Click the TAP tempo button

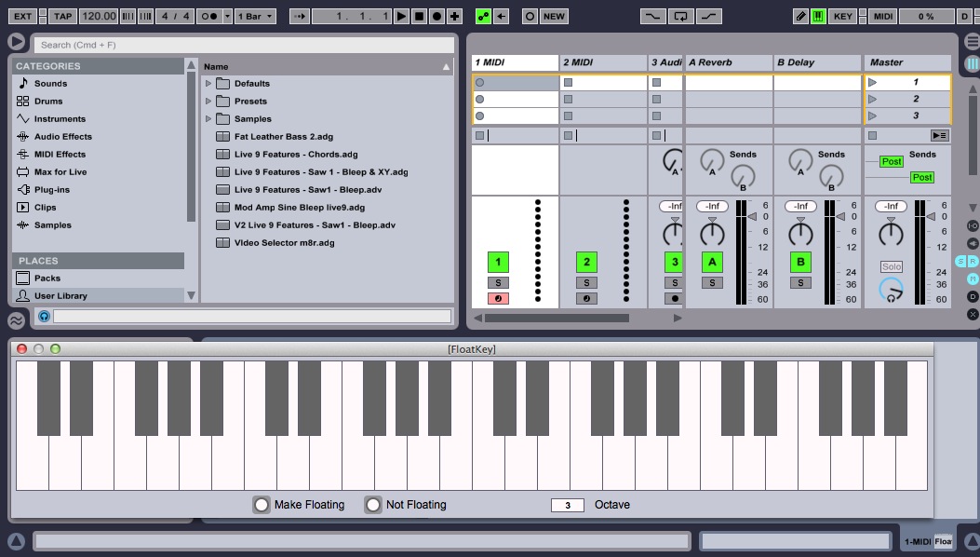point(62,16)
